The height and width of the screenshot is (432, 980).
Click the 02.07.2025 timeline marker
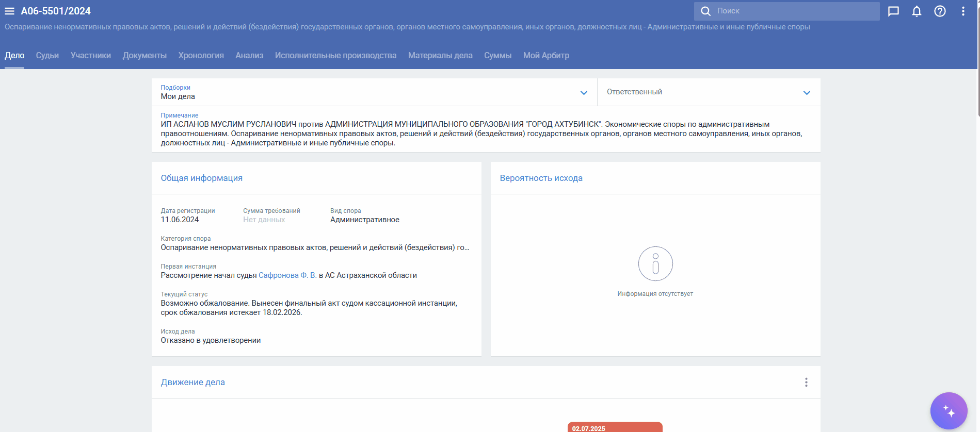click(614, 427)
